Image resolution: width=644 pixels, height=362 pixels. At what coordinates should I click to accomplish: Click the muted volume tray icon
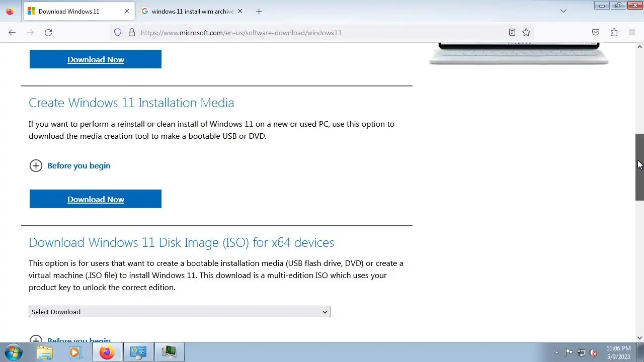coord(593,352)
